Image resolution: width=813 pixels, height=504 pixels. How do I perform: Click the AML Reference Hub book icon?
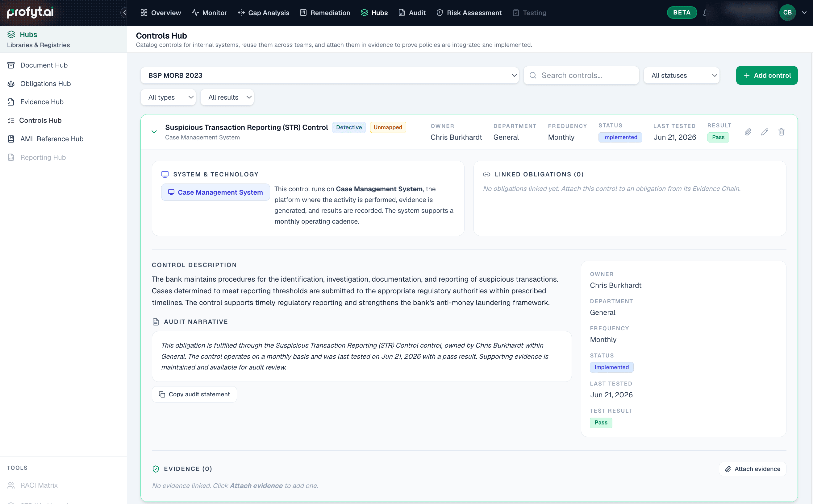tap(11, 139)
